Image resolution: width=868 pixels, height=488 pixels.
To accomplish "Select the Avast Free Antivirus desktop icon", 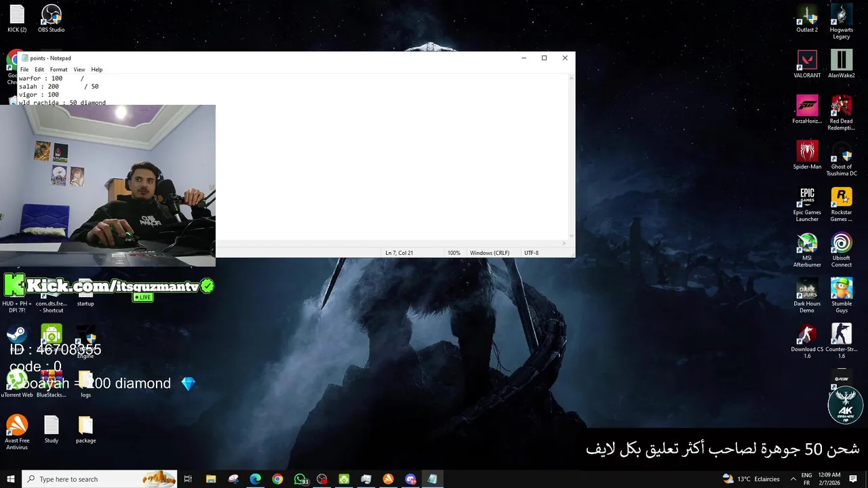I will pyautogui.click(x=17, y=432).
